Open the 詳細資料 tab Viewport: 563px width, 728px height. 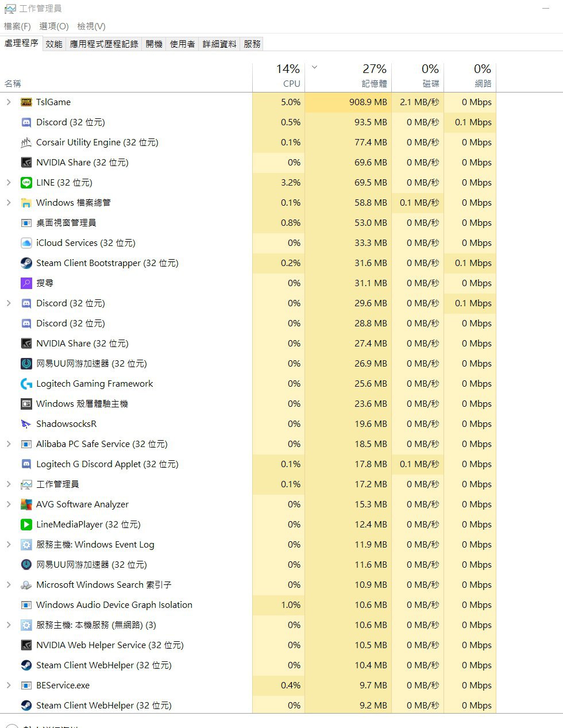219,44
